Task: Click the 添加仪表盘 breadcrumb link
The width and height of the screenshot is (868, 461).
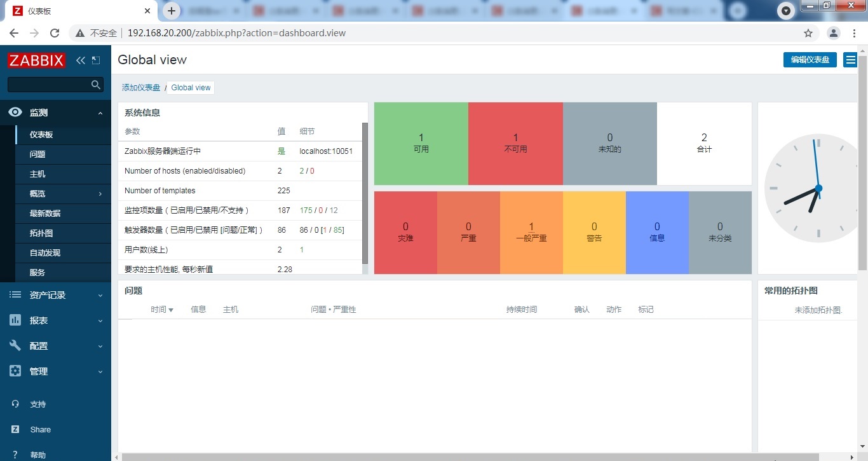Action: coord(141,88)
